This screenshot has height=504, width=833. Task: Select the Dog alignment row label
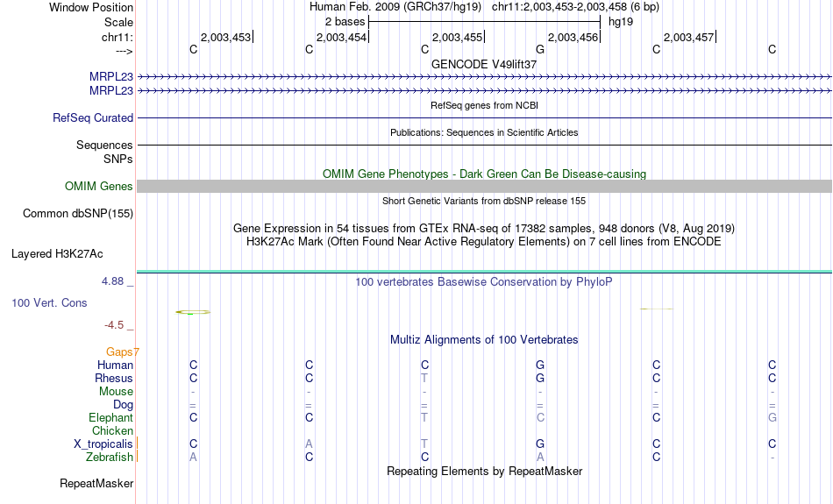[x=123, y=405]
